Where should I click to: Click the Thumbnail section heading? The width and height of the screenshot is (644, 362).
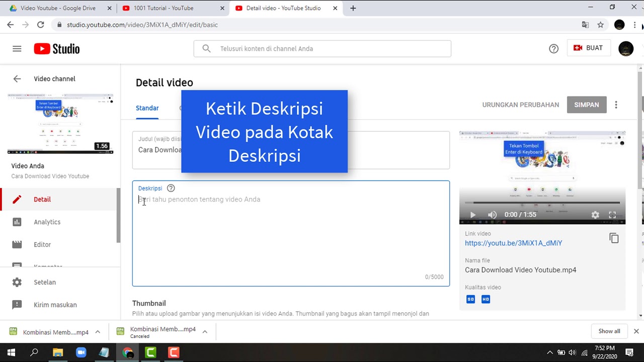[149, 303]
